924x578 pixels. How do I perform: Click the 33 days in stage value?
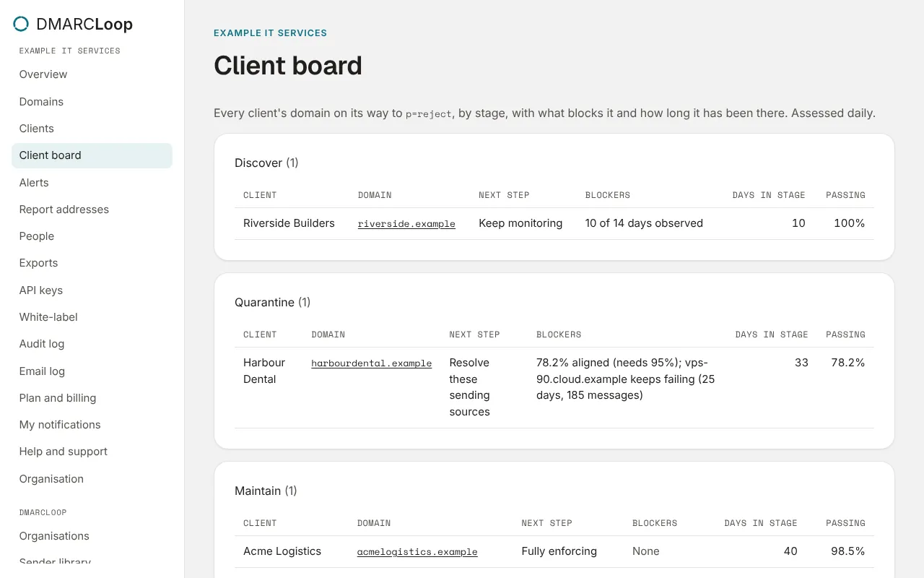coord(801,363)
